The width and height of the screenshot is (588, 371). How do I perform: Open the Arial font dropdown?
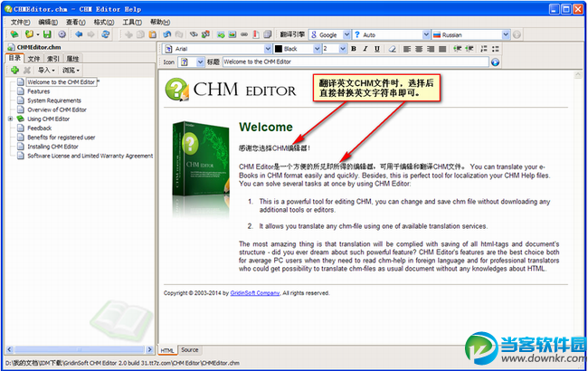pos(268,49)
